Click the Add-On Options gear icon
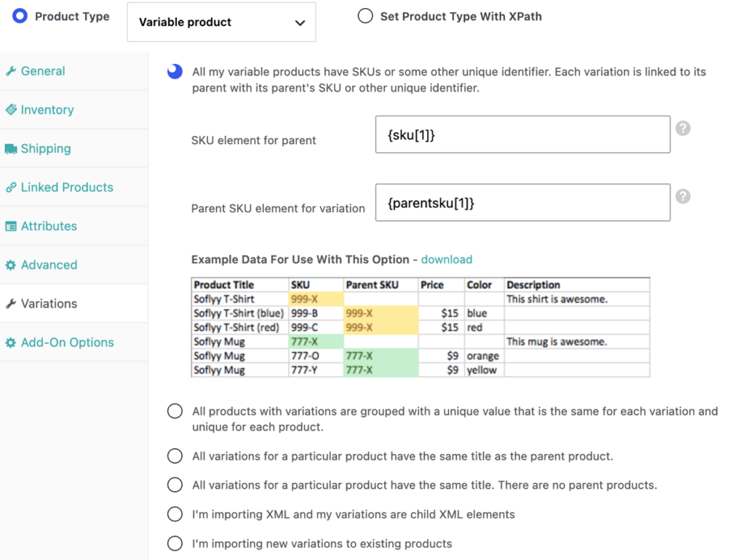745x560 pixels. coord(11,343)
